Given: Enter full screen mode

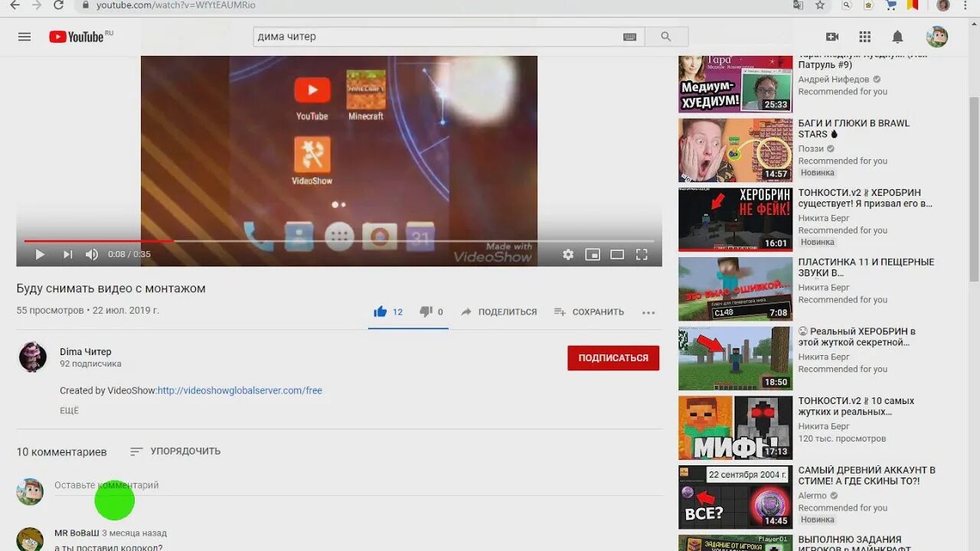Looking at the screenshot, I should (x=642, y=255).
